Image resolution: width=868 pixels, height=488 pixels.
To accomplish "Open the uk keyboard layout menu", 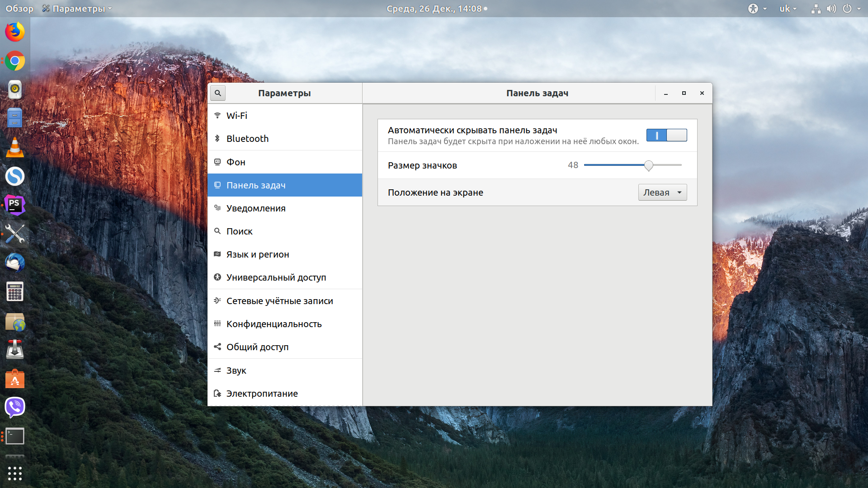I will click(x=788, y=9).
